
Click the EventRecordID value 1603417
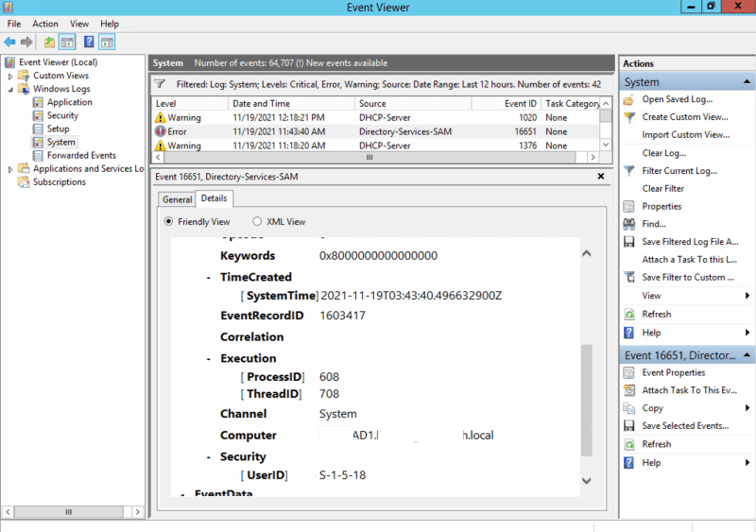342,316
